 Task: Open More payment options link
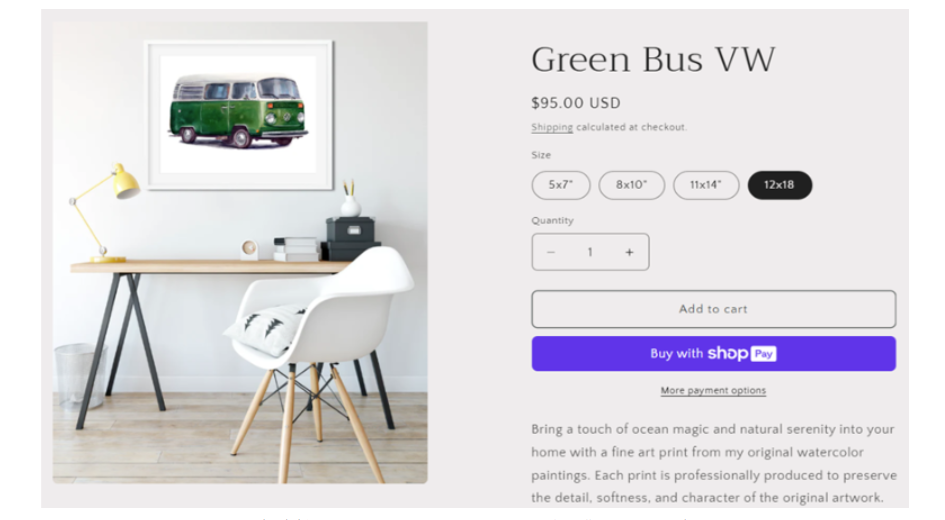tap(714, 390)
